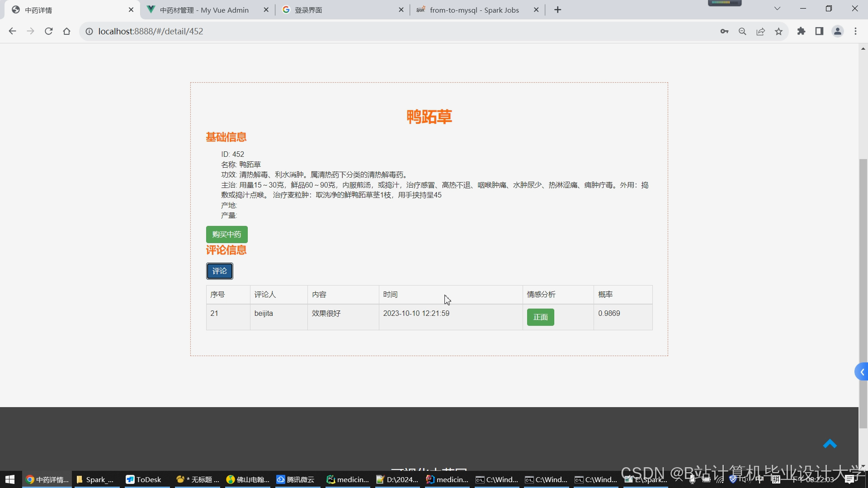Click the browser reload icon
The width and height of the screenshot is (868, 488).
(x=49, y=31)
